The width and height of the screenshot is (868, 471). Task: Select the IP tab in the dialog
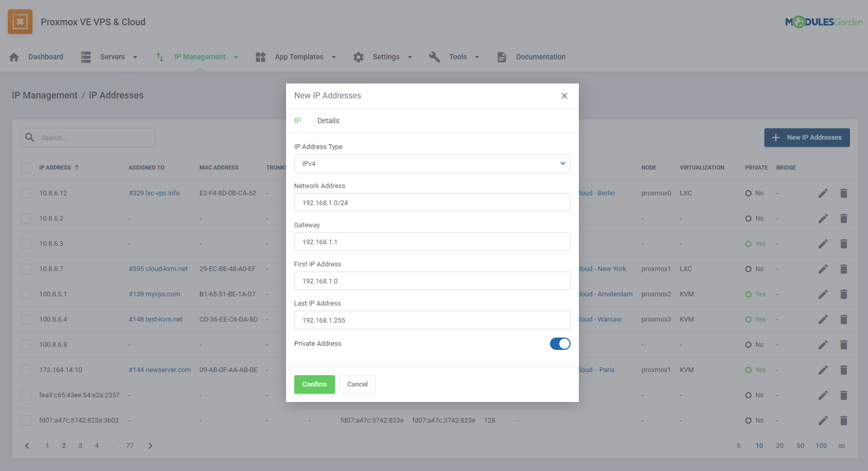click(x=298, y=121)
